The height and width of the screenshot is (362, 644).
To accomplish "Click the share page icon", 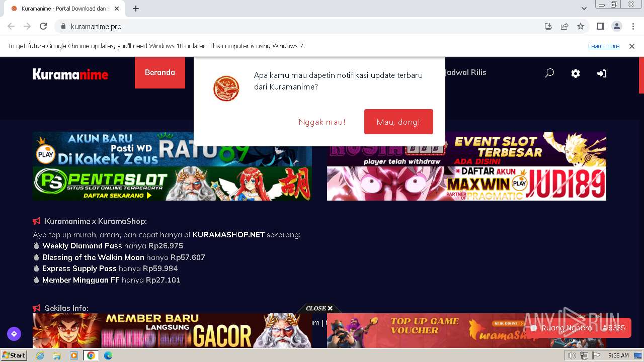I will (565, 26).
